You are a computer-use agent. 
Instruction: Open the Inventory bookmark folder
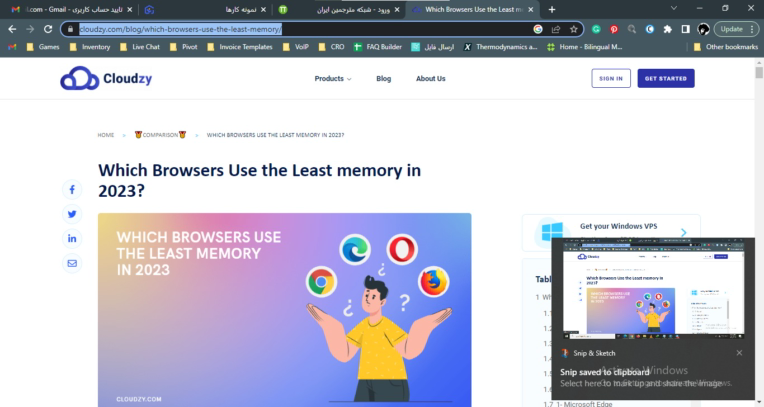coord(90,47)
